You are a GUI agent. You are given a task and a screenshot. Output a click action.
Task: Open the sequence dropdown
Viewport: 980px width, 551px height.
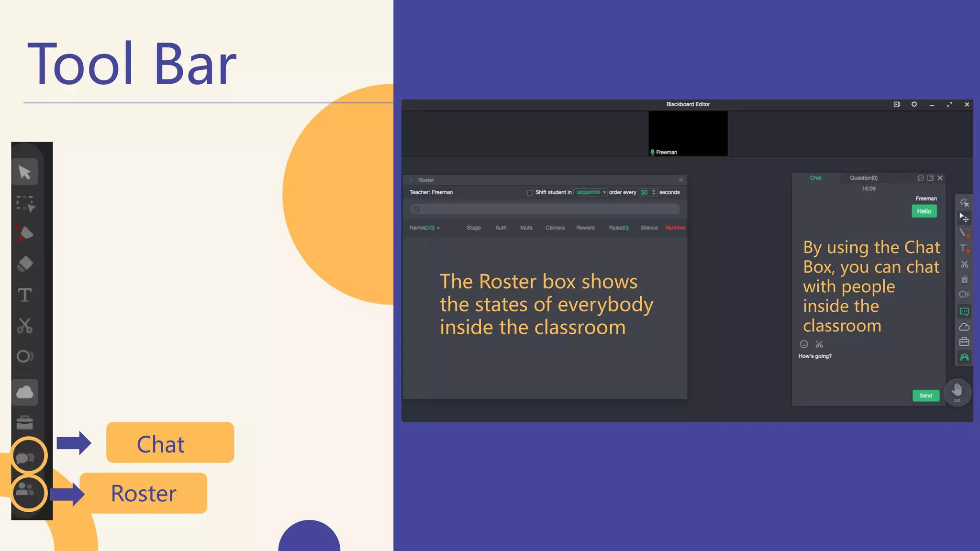[590, 192]
